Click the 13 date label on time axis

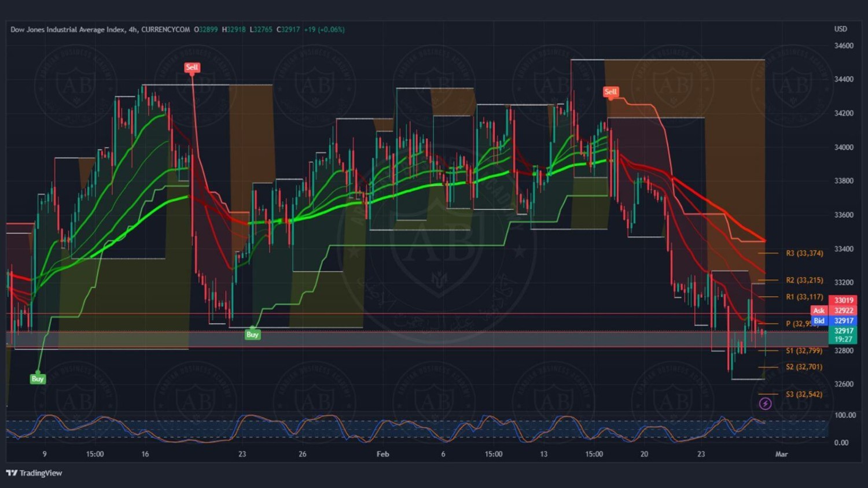tap(543, 454)
